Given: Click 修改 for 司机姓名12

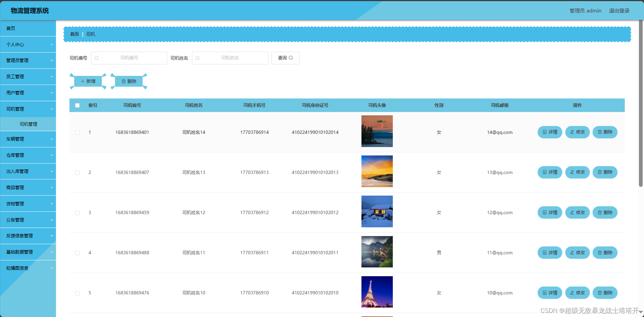Looking at the screenshot, I should pyautogui.click(x=577, y=212).
